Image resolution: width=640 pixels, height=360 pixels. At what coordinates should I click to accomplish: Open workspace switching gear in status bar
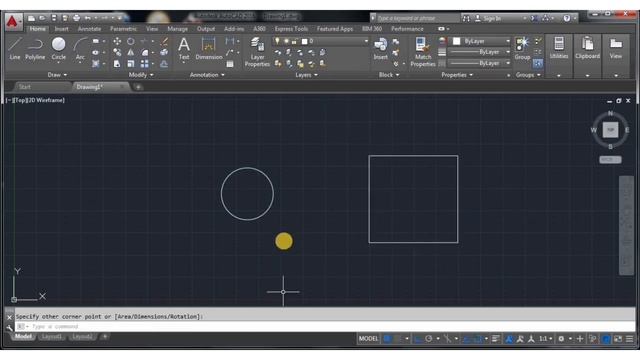[x=561, y=339]
